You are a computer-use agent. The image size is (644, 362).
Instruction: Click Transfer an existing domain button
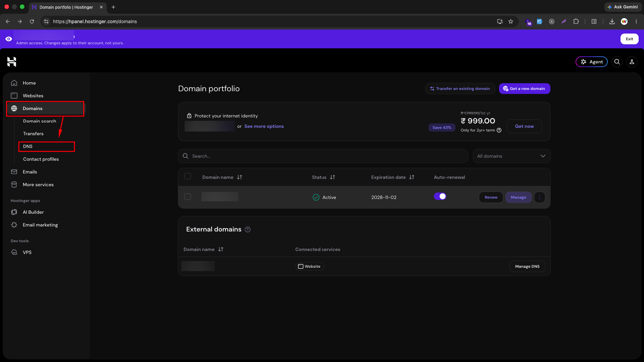point(460,89)
